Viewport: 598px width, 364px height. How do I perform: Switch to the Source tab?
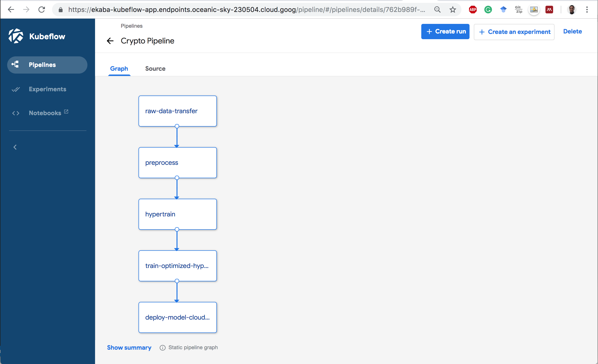[155, 68]
